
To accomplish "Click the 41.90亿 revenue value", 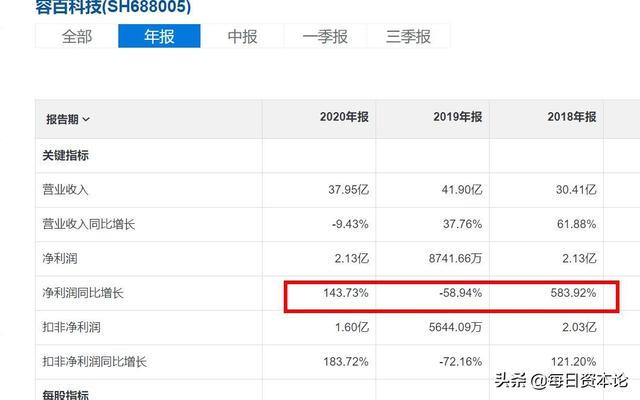I will click(462, 190).
